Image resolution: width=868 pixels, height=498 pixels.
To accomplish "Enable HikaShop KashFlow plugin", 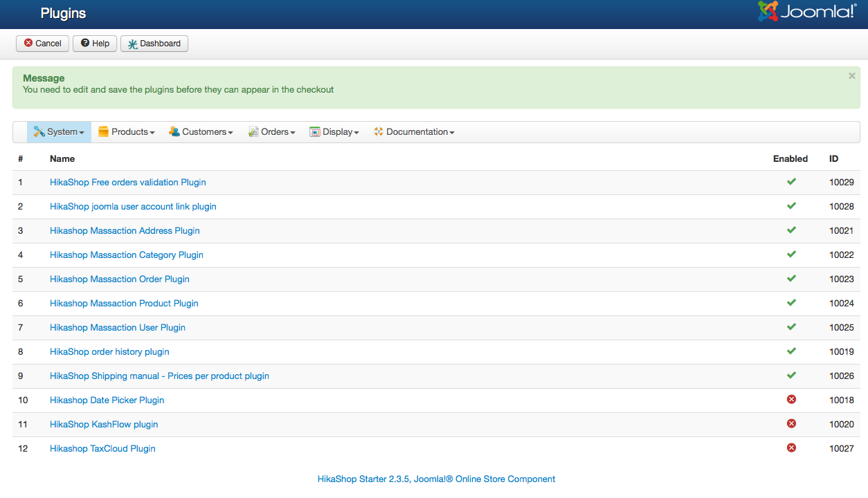I will coord(791,424).
